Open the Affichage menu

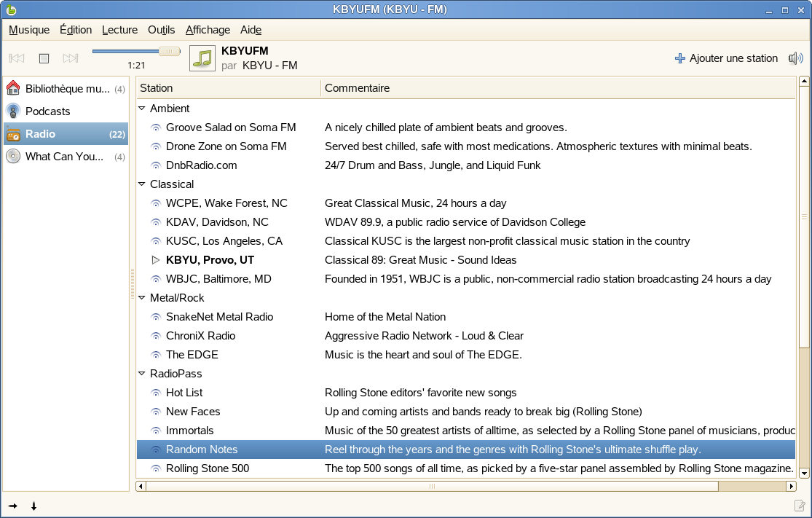(208, 30)
